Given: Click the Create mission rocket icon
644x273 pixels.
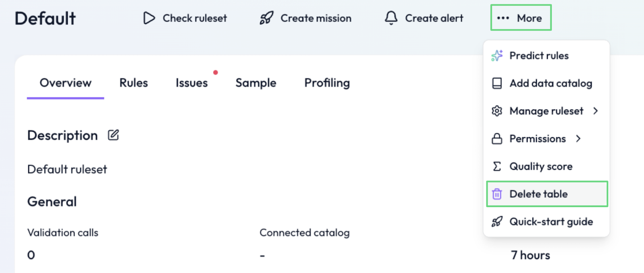Looking at the screenshot, I should point(266,18).
